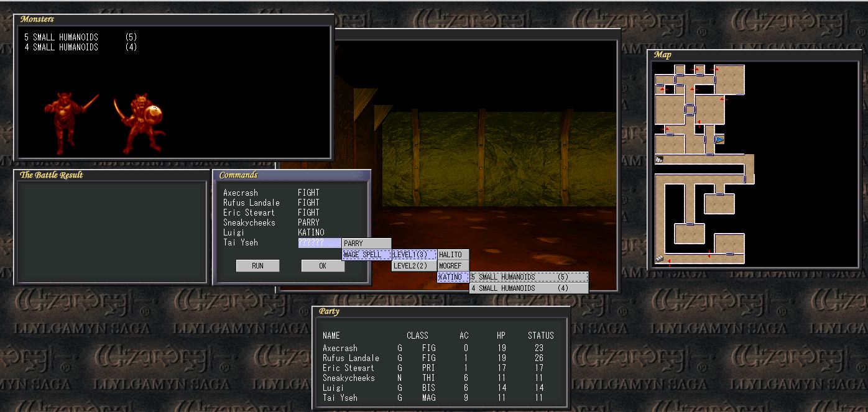Click the 5 SMALL HUMANOIDS row in the Monsters panel
Screen dimensions: 868x412
[x=81, y=37]
